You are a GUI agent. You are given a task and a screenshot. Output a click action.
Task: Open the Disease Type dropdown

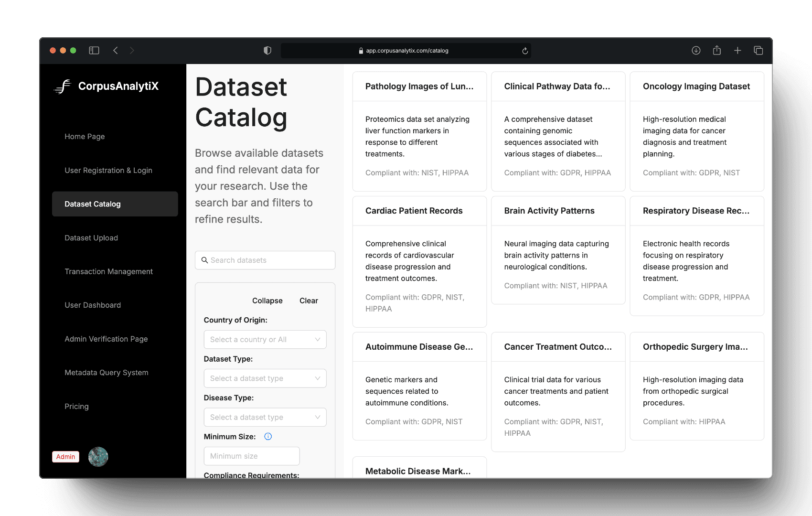pyautogui.click(x=265, y=417)
